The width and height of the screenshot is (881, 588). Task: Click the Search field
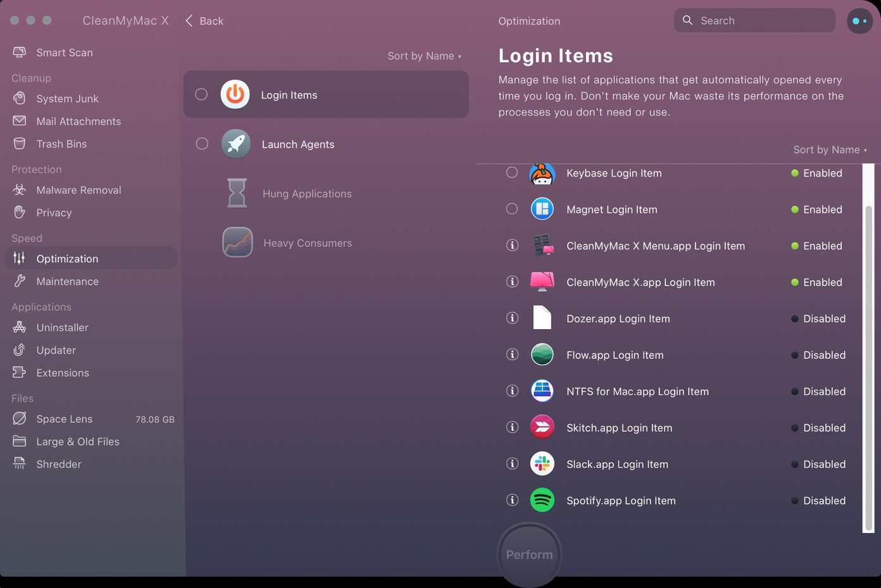pos(754,20)
